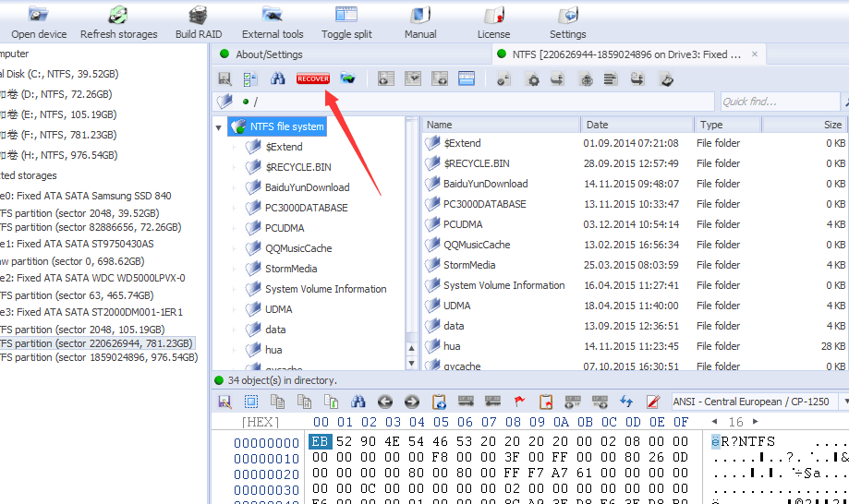Click the Open device icon
Viewport: 849px width, 504px height.
point(39,22)
